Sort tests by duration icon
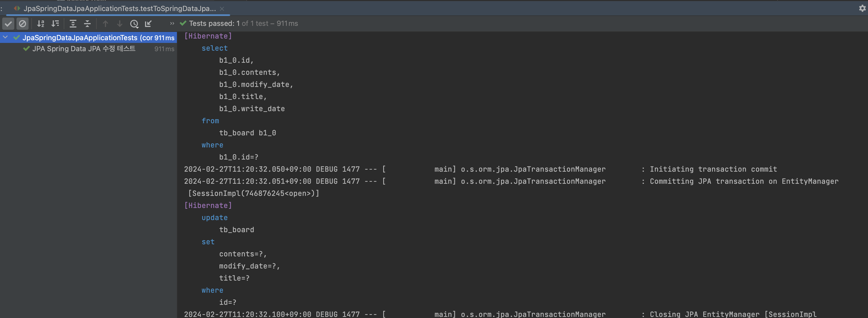The image size is (868, 318). tap(55, 24)
